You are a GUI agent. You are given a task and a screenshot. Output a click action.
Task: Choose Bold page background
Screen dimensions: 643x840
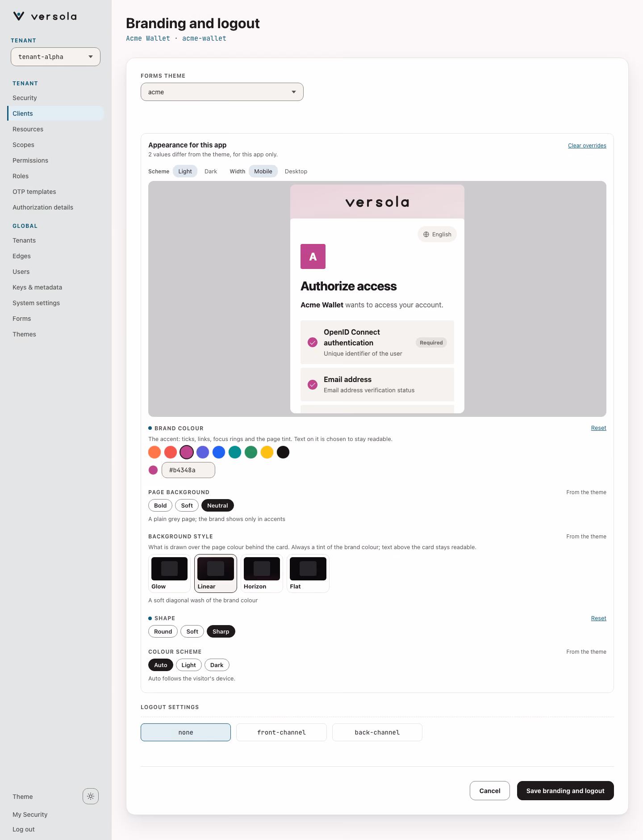160,506
